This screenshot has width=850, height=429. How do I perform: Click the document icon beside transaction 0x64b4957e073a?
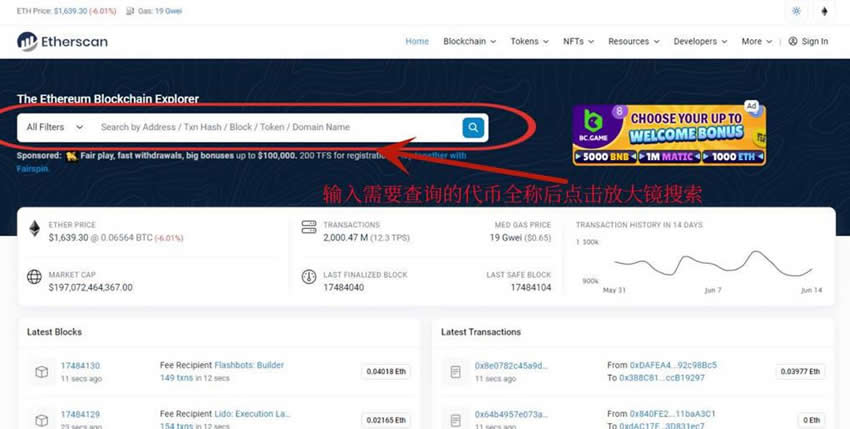click(455, 418)
